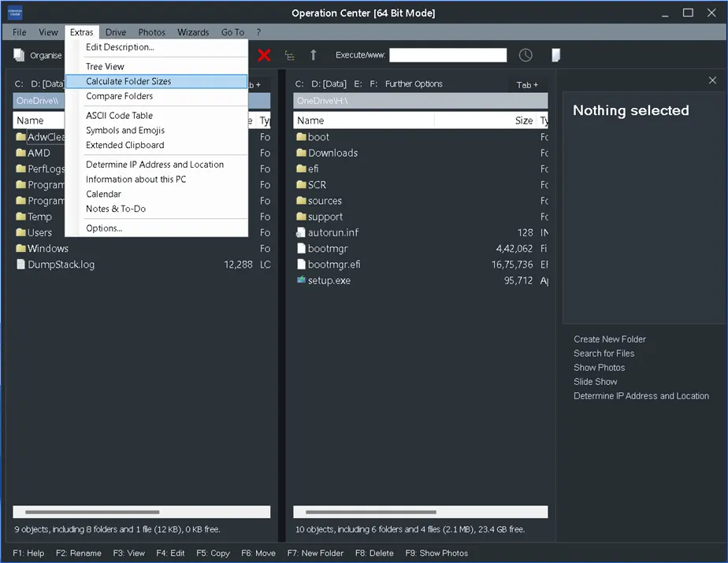
Task: Expand Further Options in right pane
Action: (x=414, y=84)
